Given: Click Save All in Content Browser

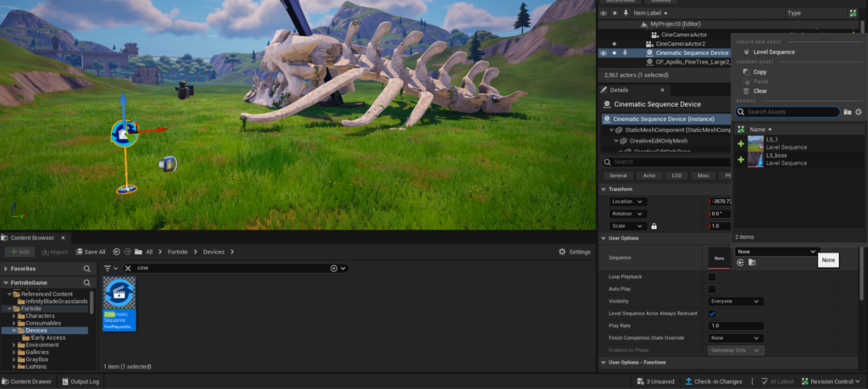Looking at the screenshot, I should (90, 252).
